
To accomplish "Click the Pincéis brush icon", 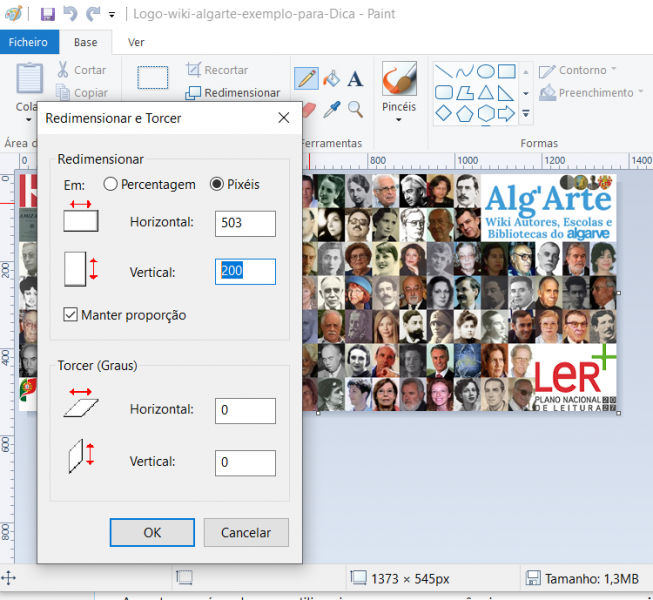I will coord(399,78).
